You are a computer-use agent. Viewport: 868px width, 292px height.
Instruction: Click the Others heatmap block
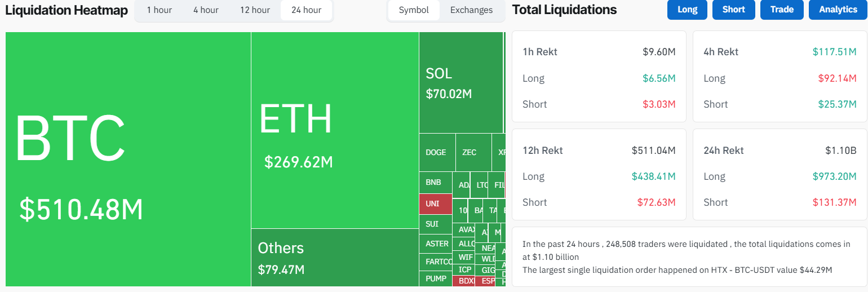pos(335,257)
